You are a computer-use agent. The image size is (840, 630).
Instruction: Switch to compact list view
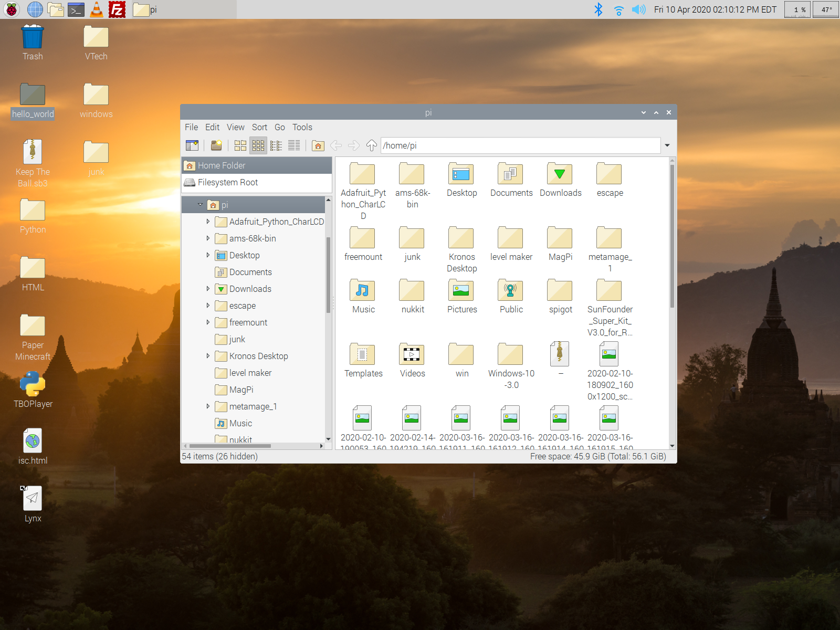(x=276, y=145)
